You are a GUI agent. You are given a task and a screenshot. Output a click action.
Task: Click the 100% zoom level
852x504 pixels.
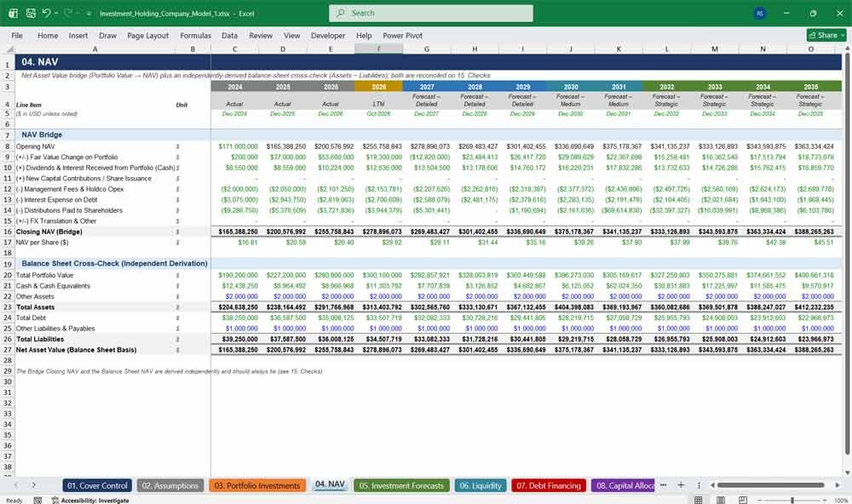pyautogui.click(x=841, y=501)
